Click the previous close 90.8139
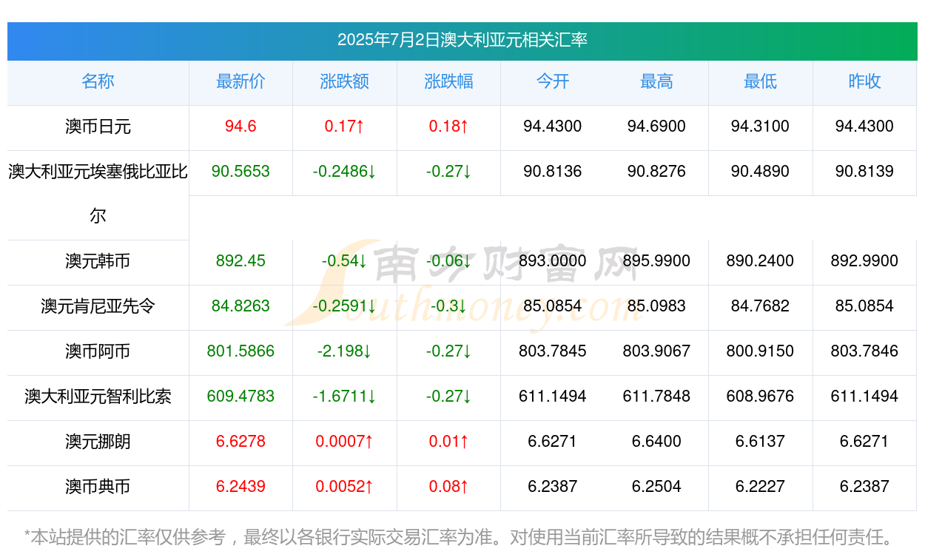 click(x=864, y=172)
